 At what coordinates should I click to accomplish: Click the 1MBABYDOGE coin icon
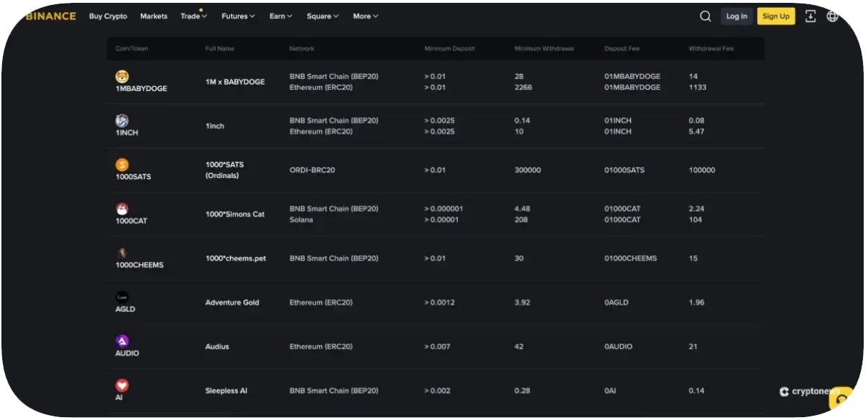[x=122, y=76]
